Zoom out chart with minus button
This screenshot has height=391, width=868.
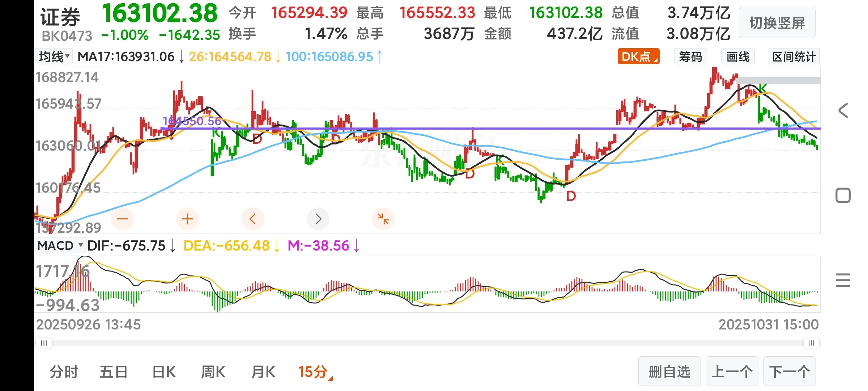pyautogui.click(x=122, y=219)
